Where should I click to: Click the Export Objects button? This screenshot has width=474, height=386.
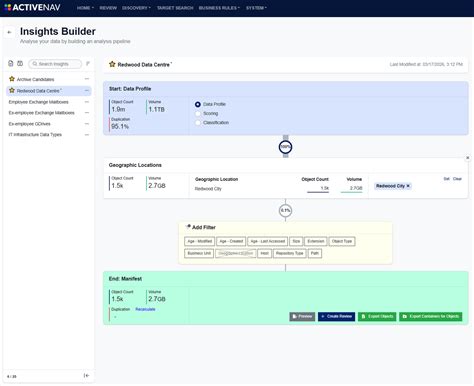point(377,316)
